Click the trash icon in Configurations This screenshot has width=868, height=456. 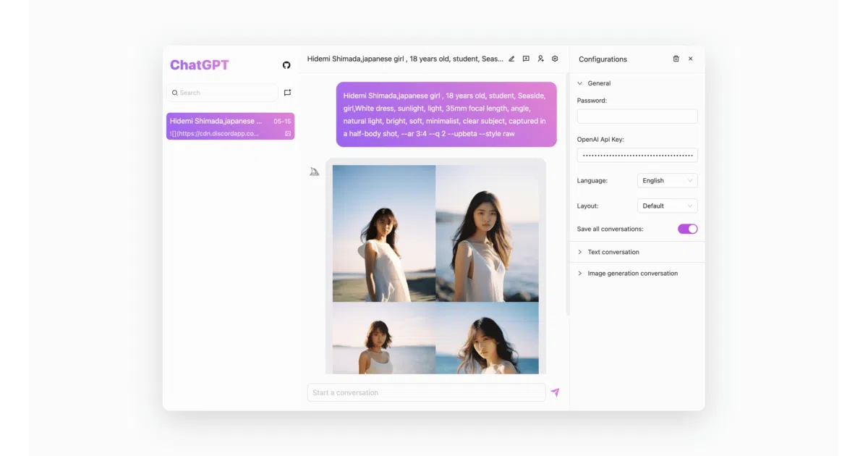click(676, 59)
